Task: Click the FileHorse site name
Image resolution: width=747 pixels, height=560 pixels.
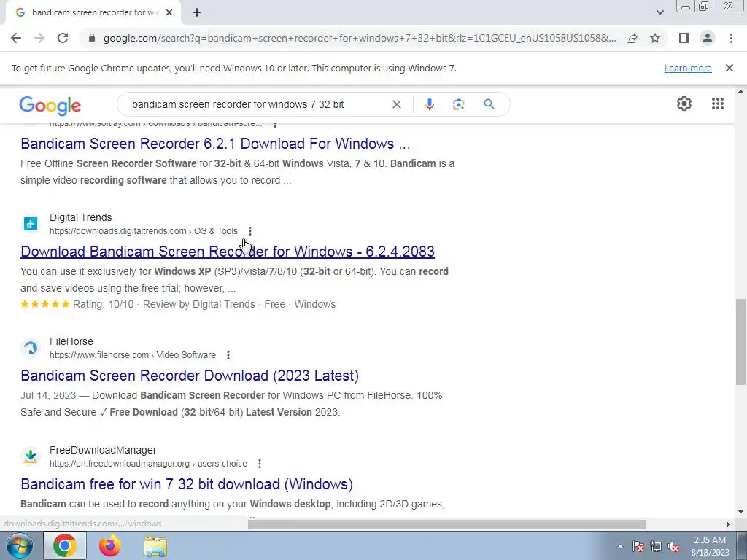Action: click(x=71, y=341)
